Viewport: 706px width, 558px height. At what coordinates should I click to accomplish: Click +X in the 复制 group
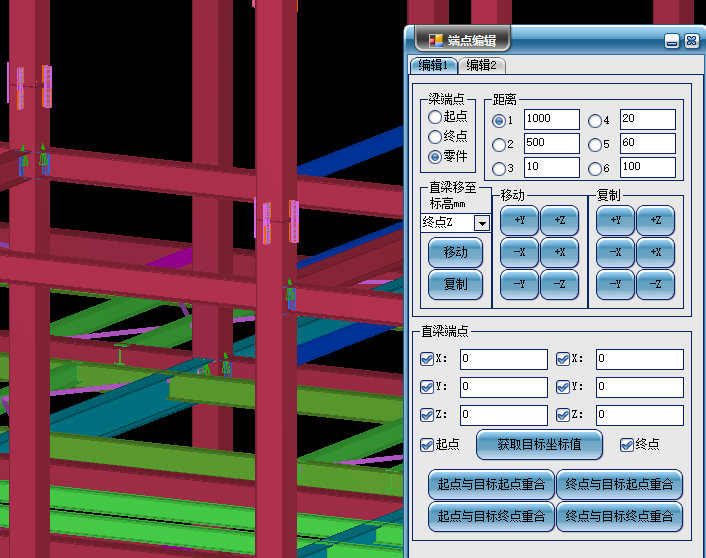(656, 252)
